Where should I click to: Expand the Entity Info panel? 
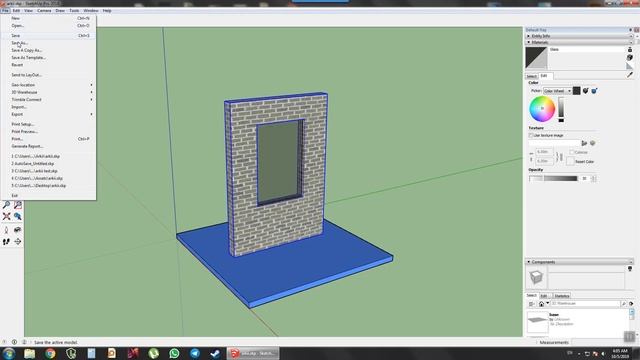(529, 36)
